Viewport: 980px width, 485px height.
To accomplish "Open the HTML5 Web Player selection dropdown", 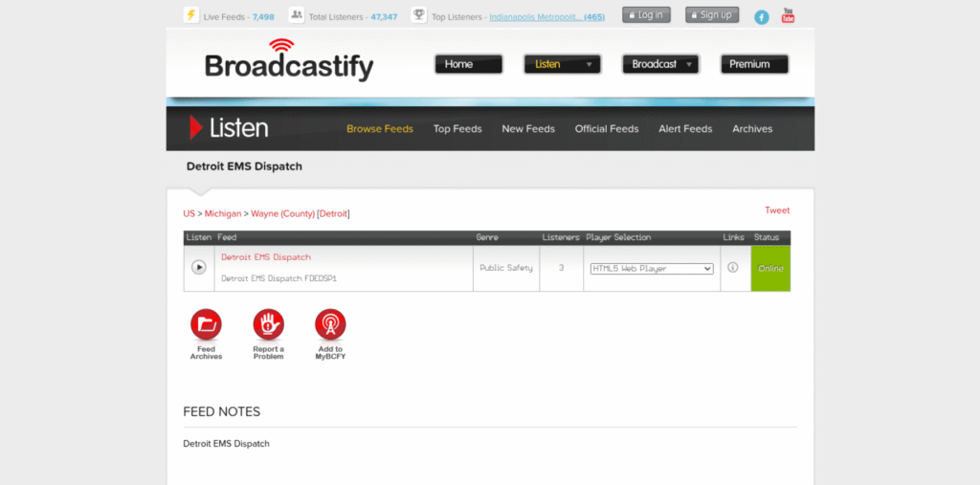I will point(652,269).
